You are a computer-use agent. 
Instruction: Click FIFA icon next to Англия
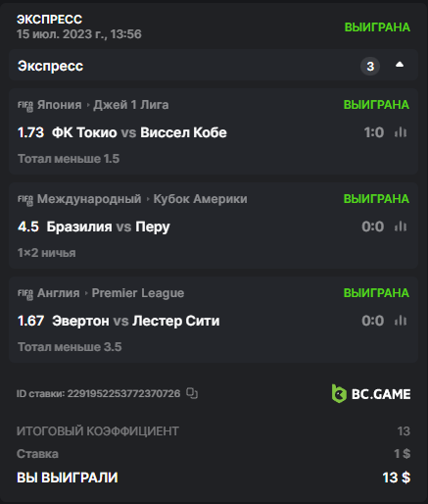(25, 294)
